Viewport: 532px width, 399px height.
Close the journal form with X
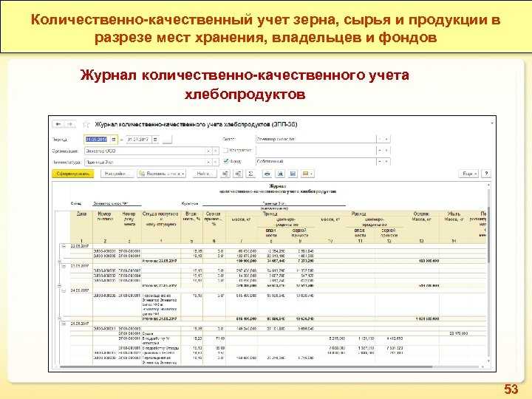point(492,123)
